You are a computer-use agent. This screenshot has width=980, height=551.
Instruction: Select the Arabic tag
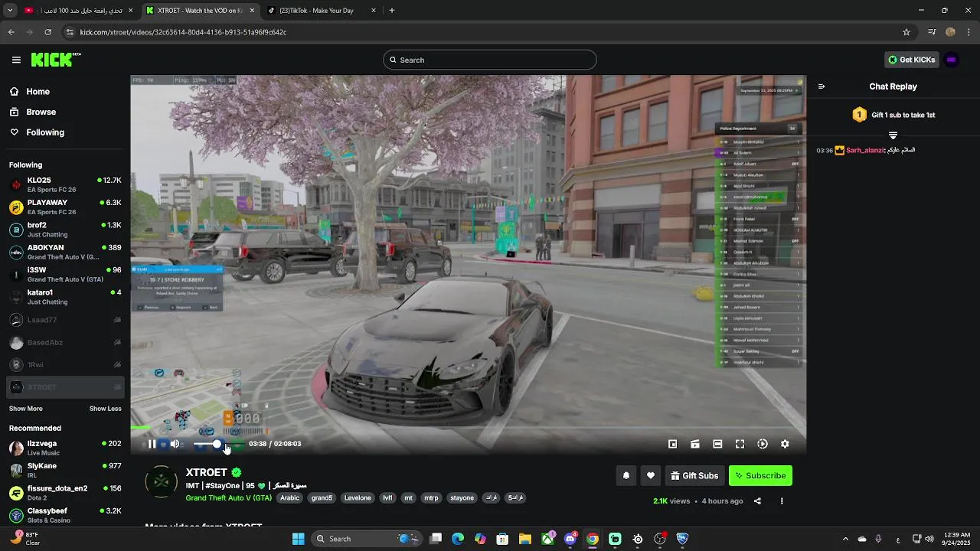coord(290,497)
